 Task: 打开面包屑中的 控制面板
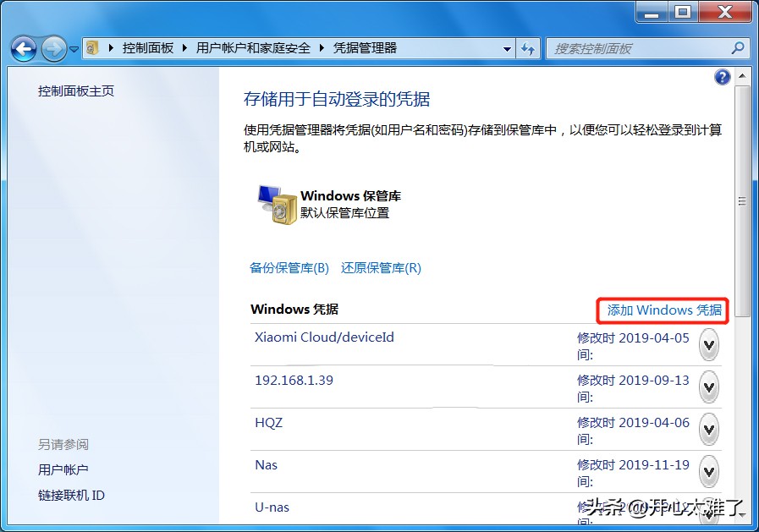click(148, 48)
